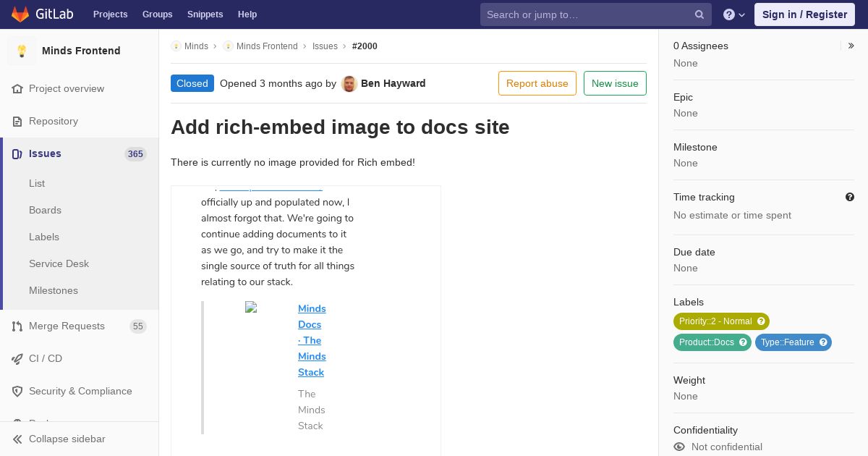Open the Repository section
The width and height of the screenshot is (868, 456).
coord(54,121)
